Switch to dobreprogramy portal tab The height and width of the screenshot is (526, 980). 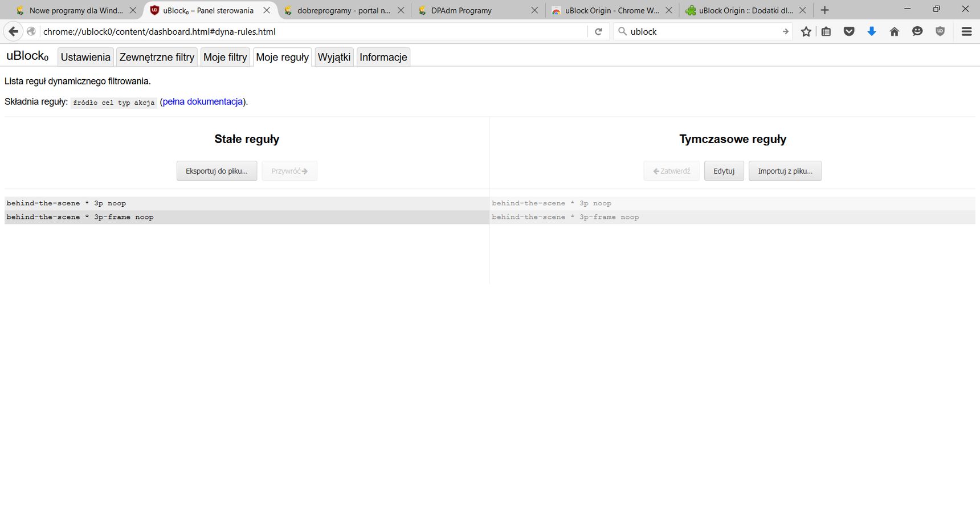tap(344, 10)
